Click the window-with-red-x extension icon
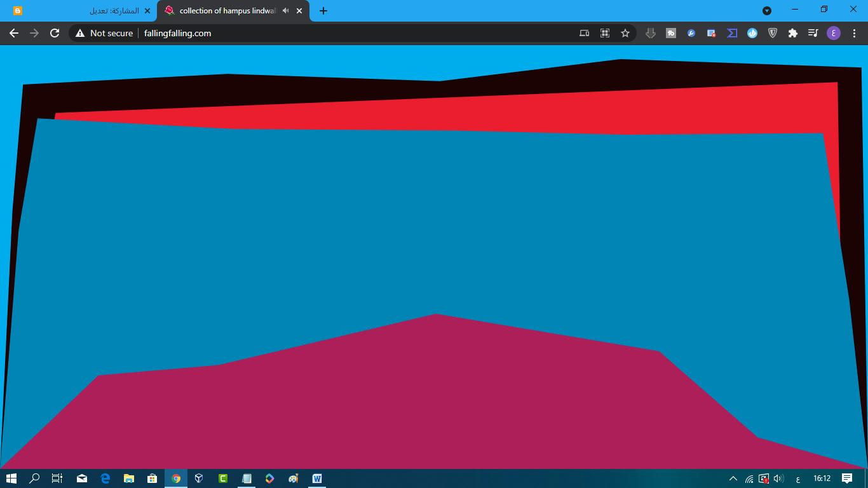Image resolution: width=868 pixels, height=488 pixels. (x=712, y=33)
